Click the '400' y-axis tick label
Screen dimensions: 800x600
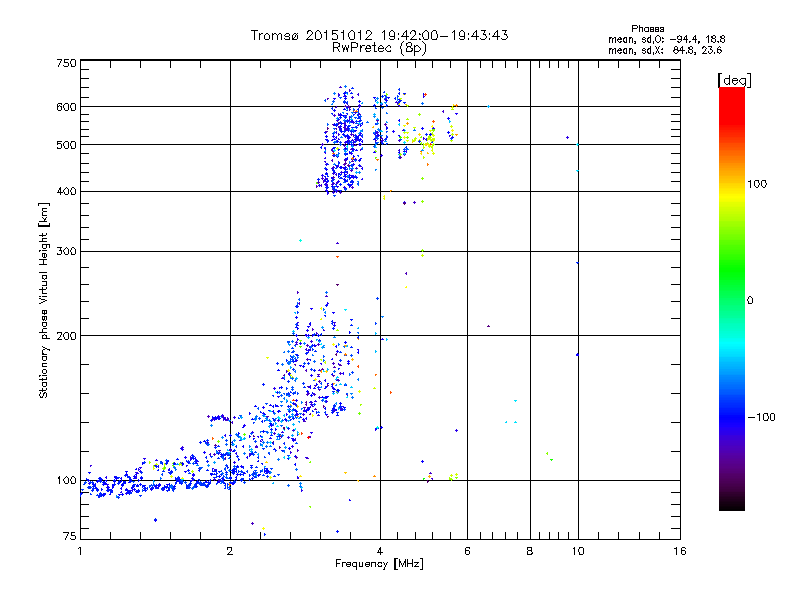click(x=67, y=192)
